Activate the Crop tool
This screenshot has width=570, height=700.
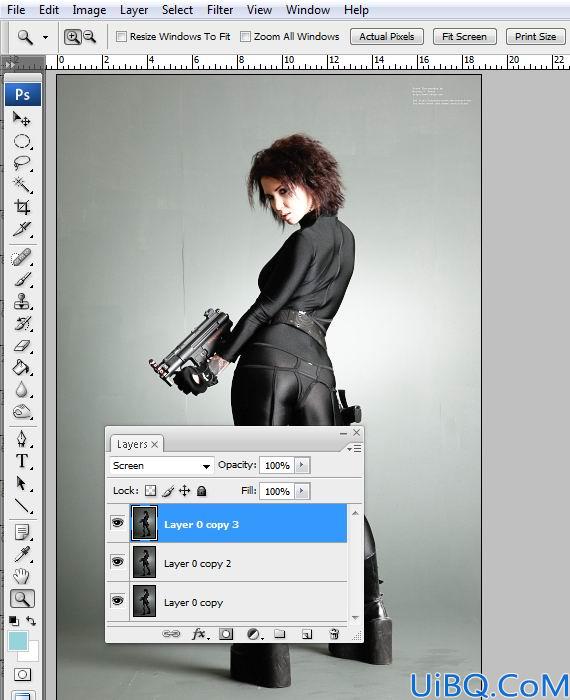21,207
